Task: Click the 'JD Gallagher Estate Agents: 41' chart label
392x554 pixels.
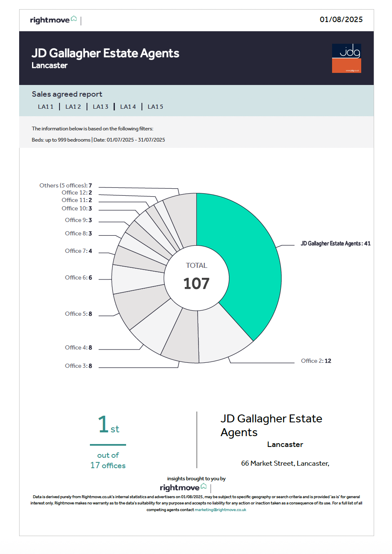Action: (336, 243)
